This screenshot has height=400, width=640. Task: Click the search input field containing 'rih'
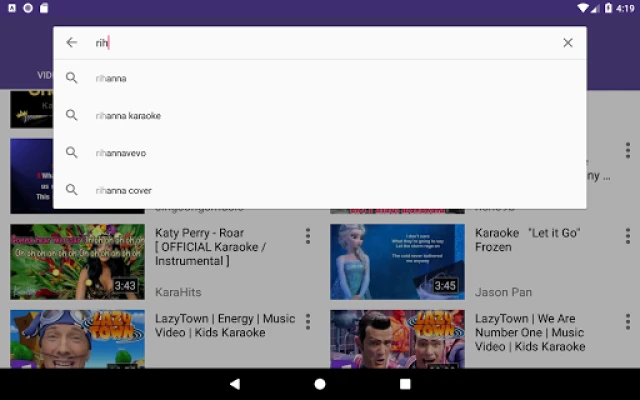320,43
